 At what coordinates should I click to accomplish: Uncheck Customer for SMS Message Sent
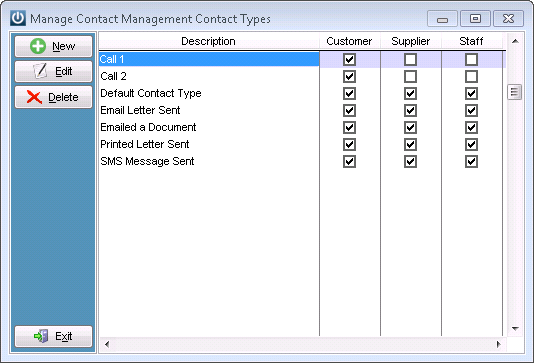(x=349, y=161)
